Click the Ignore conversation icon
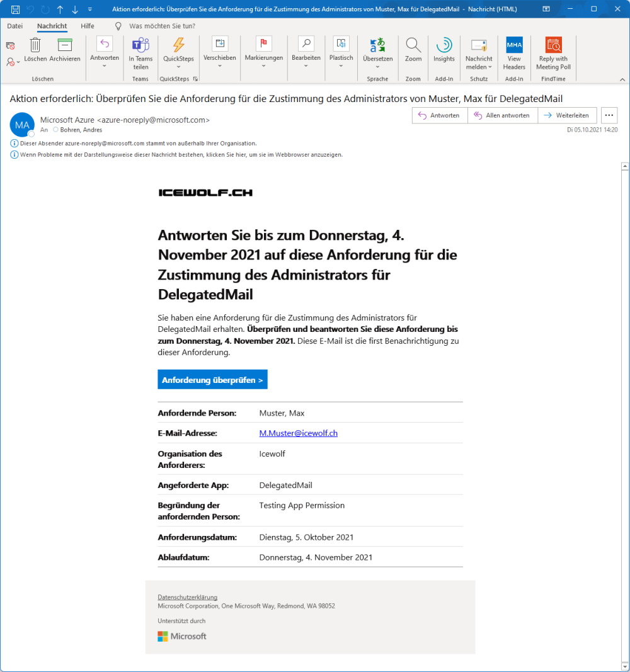Viewport: 630px width, 672px height. pyautogui.click(x=11, y=45)
